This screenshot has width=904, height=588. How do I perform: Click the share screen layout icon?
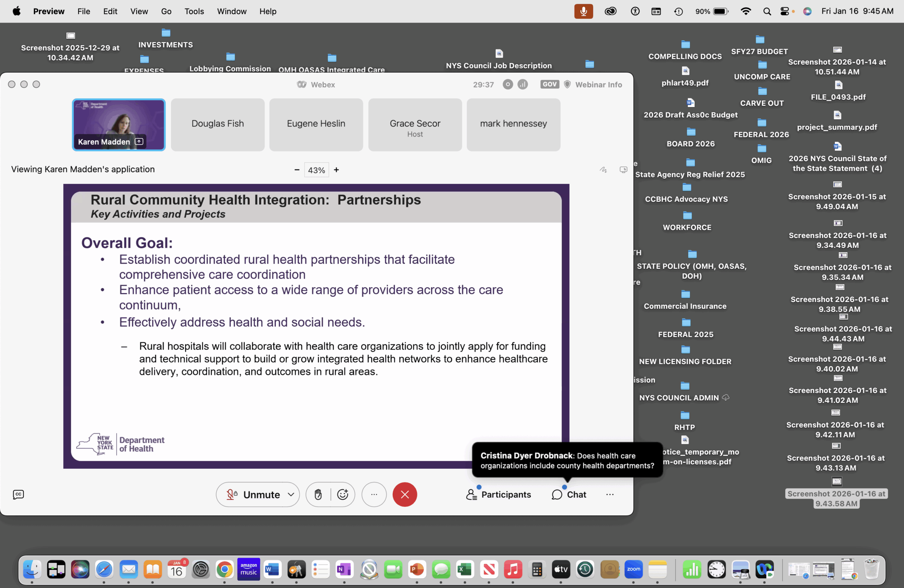[623, 170]
